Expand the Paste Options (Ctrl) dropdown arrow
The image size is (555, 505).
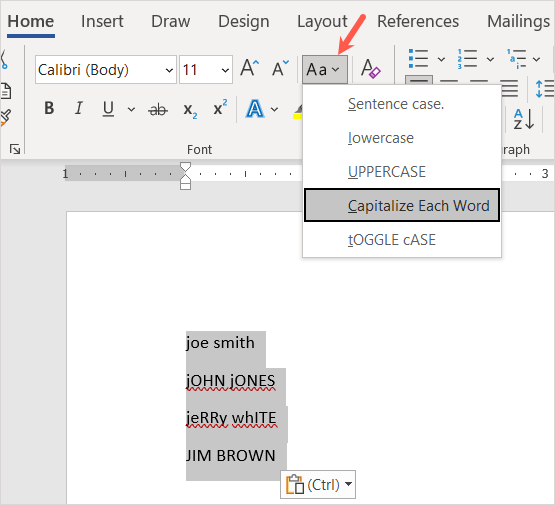click(x=349, y=484)
